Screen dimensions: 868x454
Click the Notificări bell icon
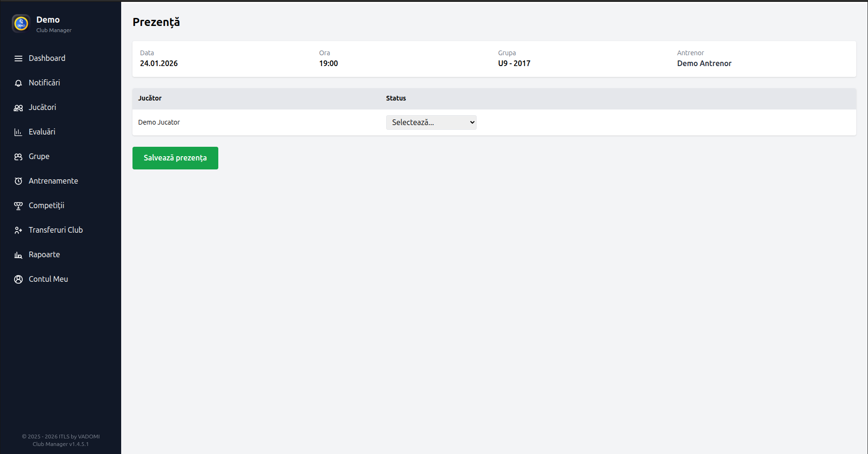point(18,83)
